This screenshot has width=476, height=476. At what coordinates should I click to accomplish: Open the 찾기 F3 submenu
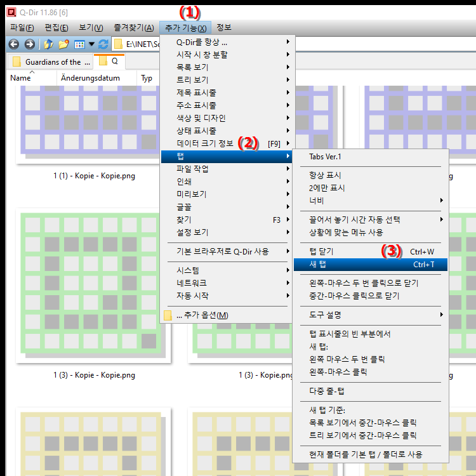coord(226,220)
